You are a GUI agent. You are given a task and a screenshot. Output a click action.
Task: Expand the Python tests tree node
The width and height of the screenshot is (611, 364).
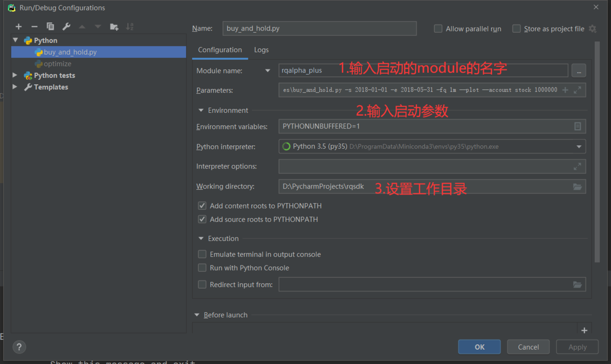click(15, 75)
